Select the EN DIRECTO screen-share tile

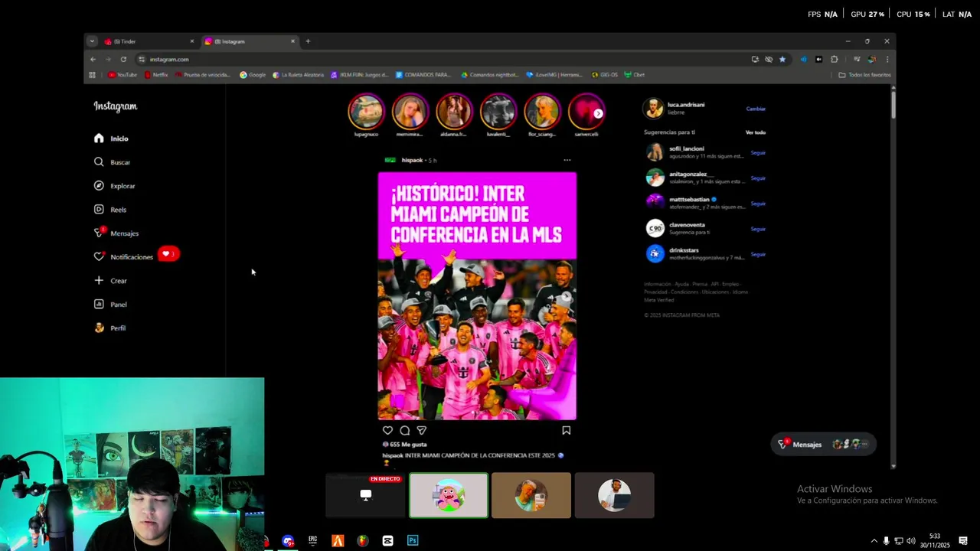coord(365,495)
